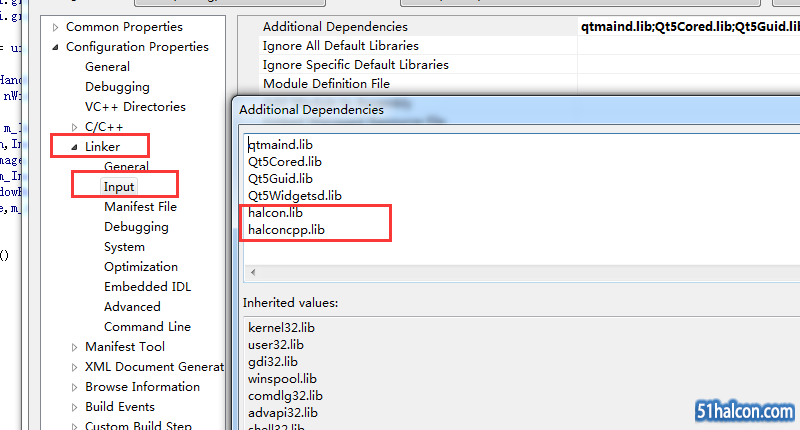This screenshot has height=430, width=800.
Task: Select Ignore All Default Libraries property
Action: [x=340, y=46]
